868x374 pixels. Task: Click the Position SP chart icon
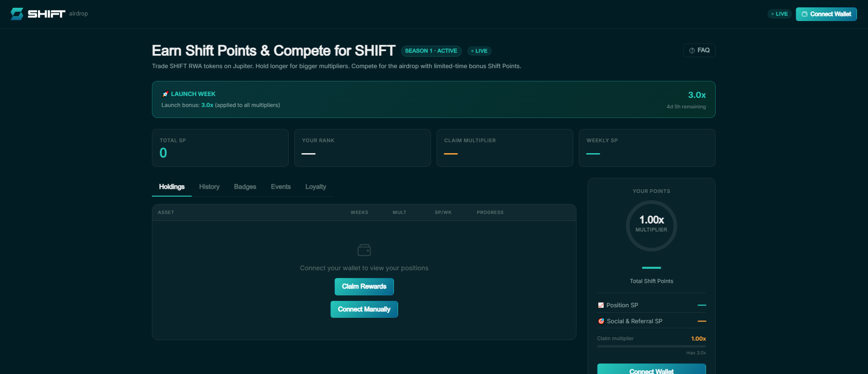pyautogui.click(x=601, y=305)
